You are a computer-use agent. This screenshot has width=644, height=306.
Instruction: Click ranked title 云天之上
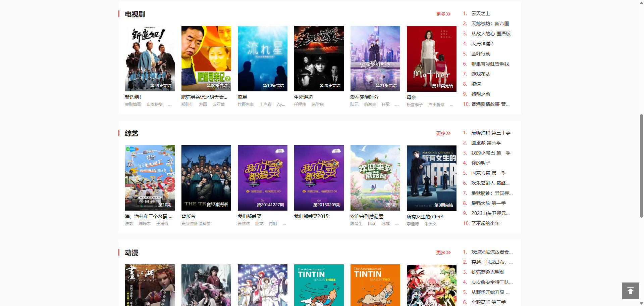point(481,13)
